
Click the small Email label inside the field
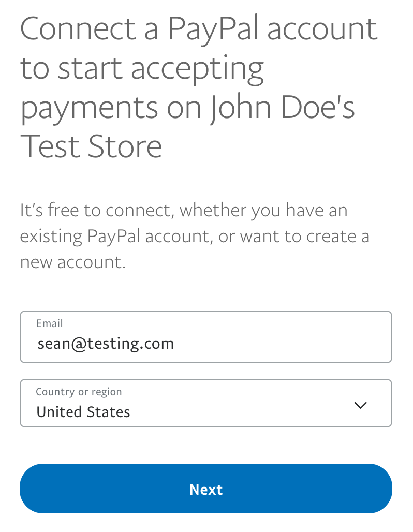pos(49,323)
